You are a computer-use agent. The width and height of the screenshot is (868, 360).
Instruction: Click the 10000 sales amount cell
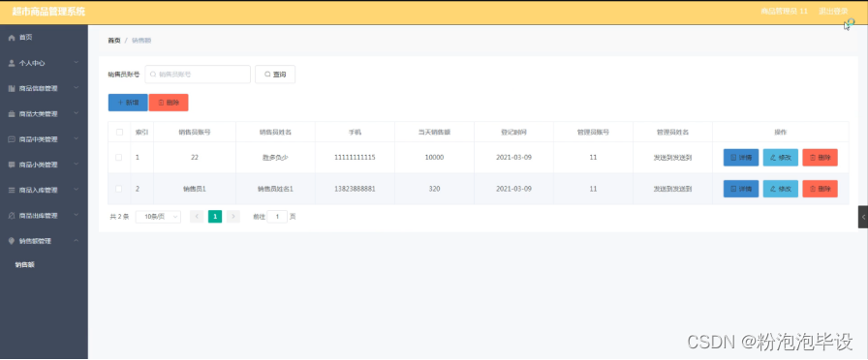pyautogui.click(x=434, y=158)
